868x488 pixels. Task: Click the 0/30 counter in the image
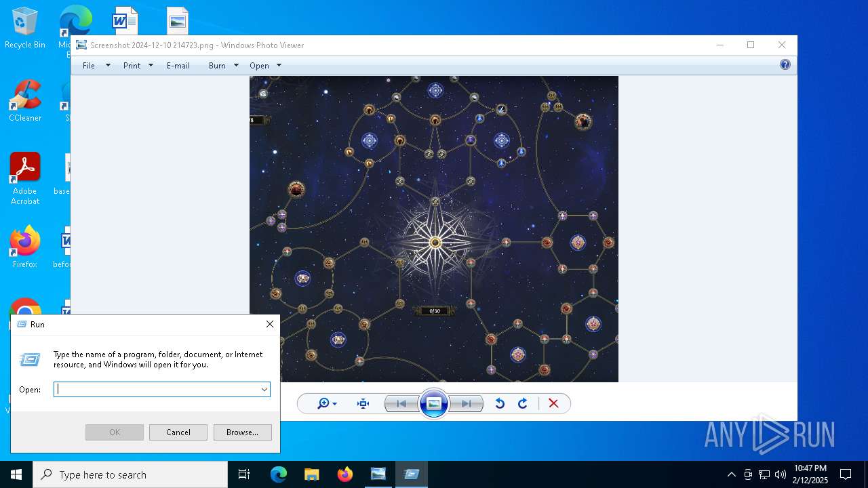point(435,311)
